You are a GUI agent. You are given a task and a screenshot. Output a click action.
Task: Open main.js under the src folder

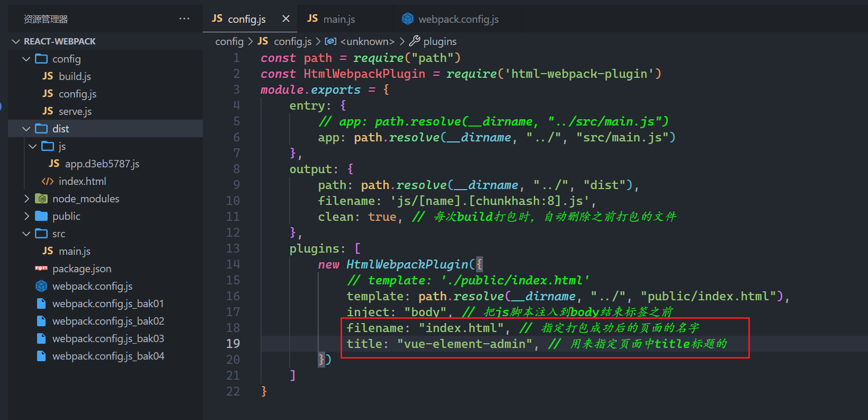75,251
